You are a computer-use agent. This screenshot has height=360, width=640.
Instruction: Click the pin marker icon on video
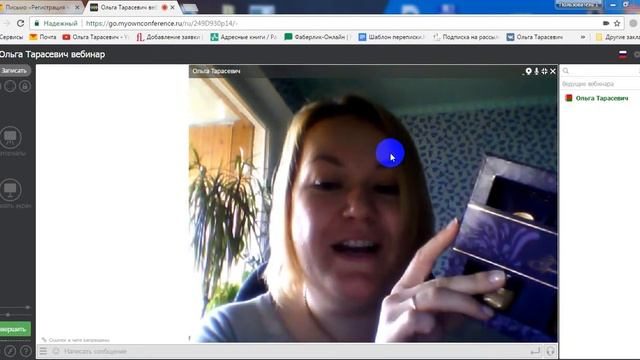pyautogui.click(x=528, y=71)
